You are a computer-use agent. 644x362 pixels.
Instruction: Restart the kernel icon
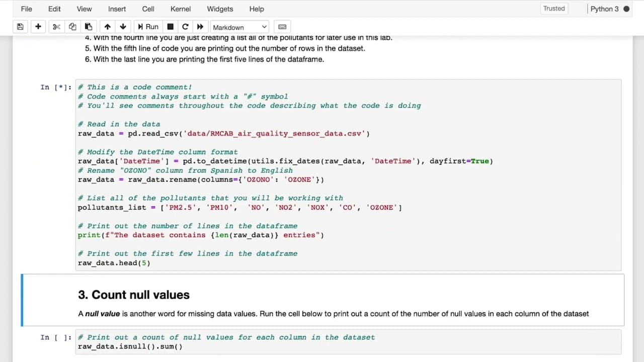tap(185, 27)
